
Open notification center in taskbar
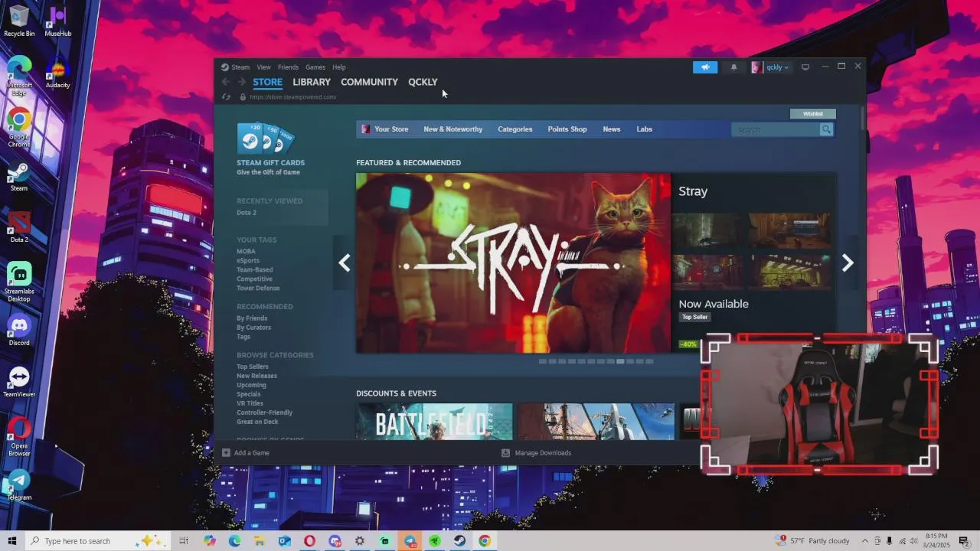[965, 541]
